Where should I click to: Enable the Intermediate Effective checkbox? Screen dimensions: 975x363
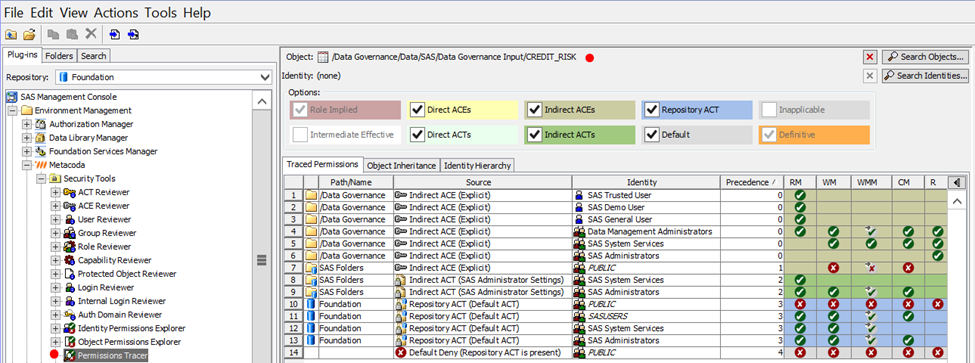300,134
